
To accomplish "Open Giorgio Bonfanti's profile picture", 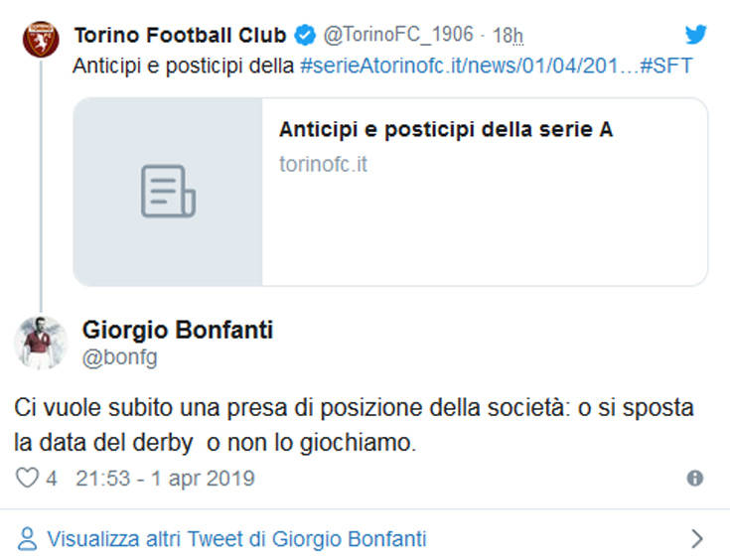I will [x=42, y=343].
